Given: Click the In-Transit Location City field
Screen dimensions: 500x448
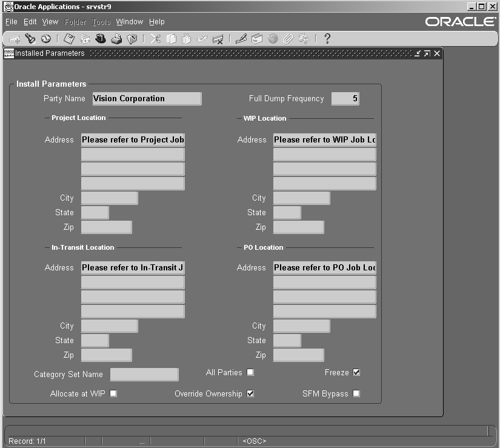Looking at the screenshot, I should [109, 326].
